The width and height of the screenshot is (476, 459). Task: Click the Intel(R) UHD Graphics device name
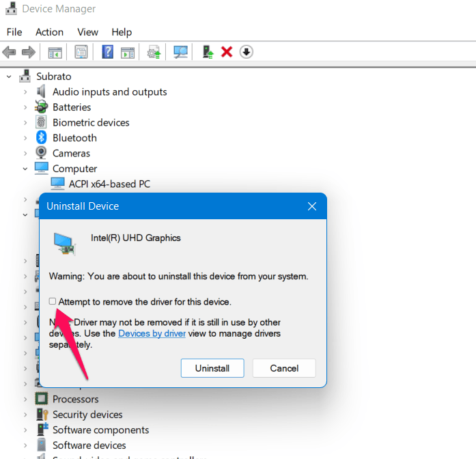pyautogui.click(x=136, y=238)
